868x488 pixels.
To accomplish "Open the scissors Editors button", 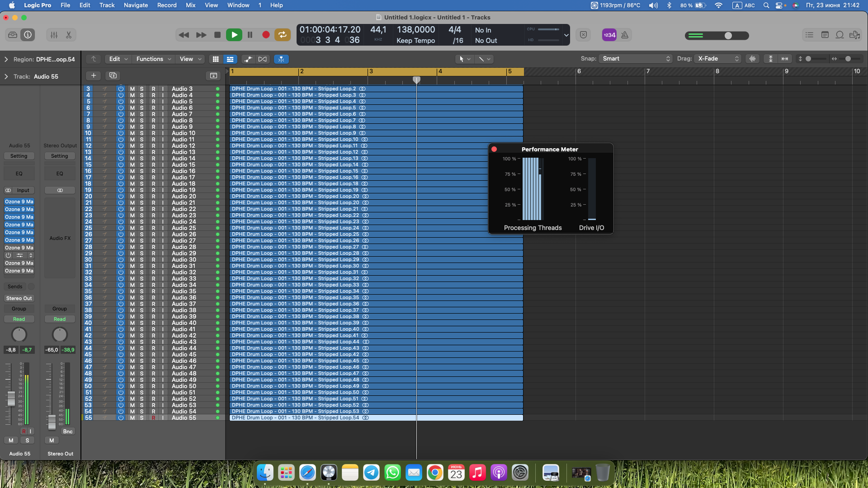I will (x=69, y=35).
